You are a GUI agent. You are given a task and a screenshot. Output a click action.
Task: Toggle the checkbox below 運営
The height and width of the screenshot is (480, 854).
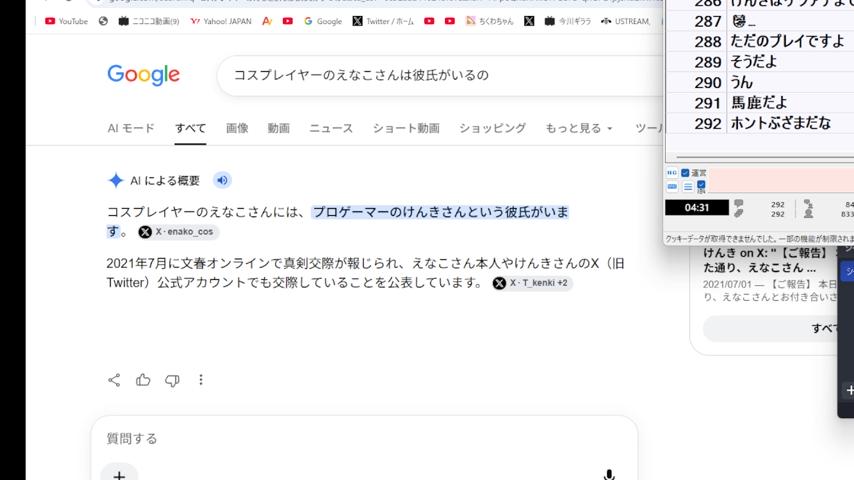(x=701, y=185)
